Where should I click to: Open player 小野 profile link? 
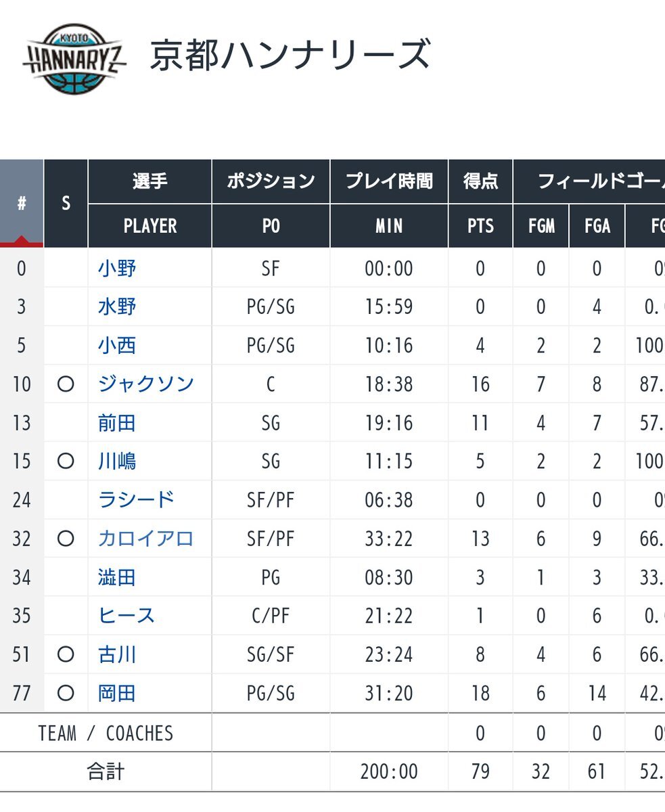[x=117, y=269]
